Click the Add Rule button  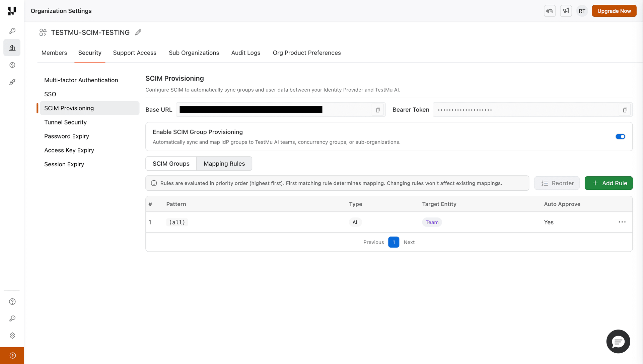(609, 183)
